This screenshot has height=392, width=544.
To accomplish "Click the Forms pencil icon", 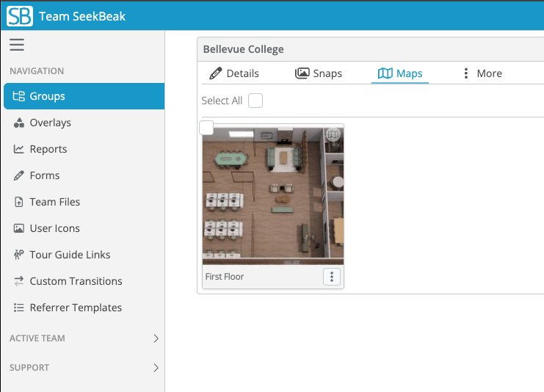I will click(19, 175).
